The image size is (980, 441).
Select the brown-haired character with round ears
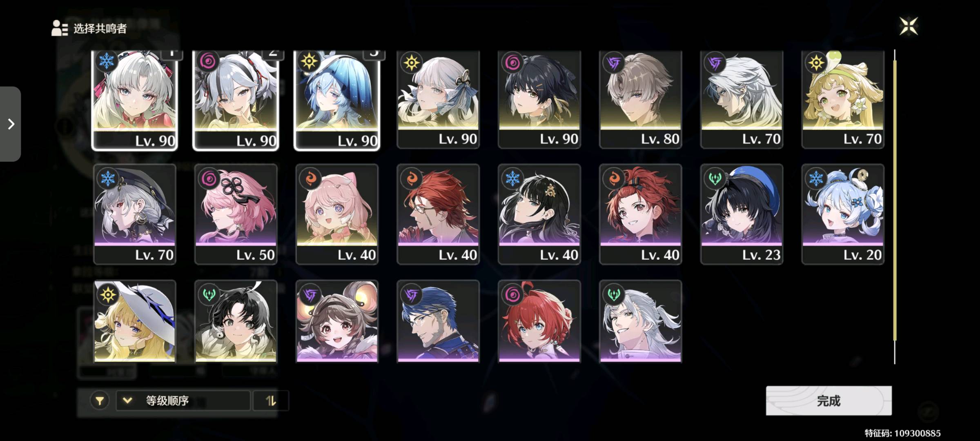pos(337,321)
